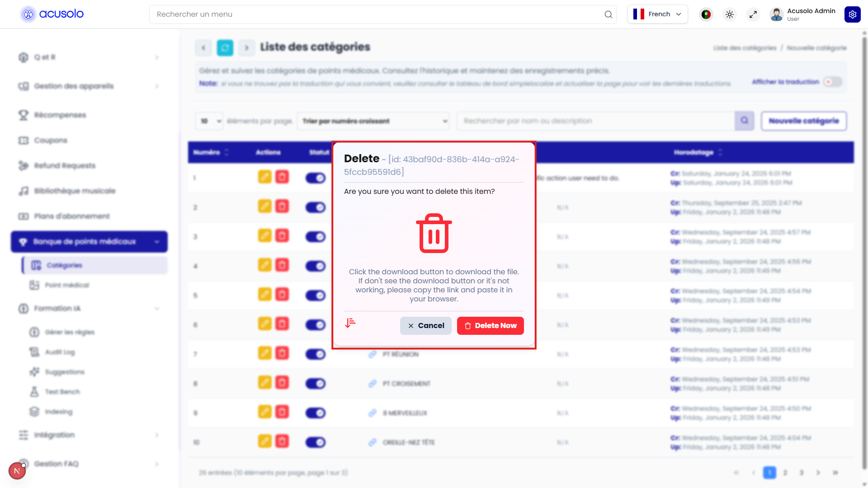Click the Cancel button in dialog

[x=425, y=326]
